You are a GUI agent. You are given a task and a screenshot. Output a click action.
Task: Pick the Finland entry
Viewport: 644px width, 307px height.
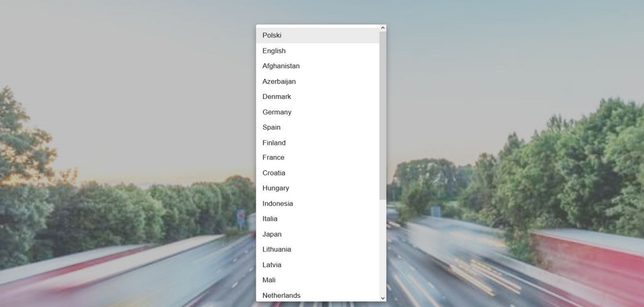(317, 142)
